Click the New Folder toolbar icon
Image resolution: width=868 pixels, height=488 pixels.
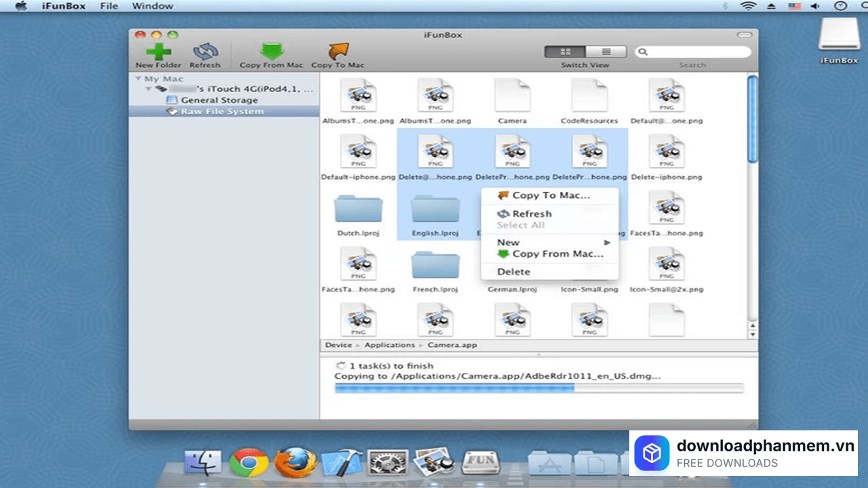click(158, 52)
